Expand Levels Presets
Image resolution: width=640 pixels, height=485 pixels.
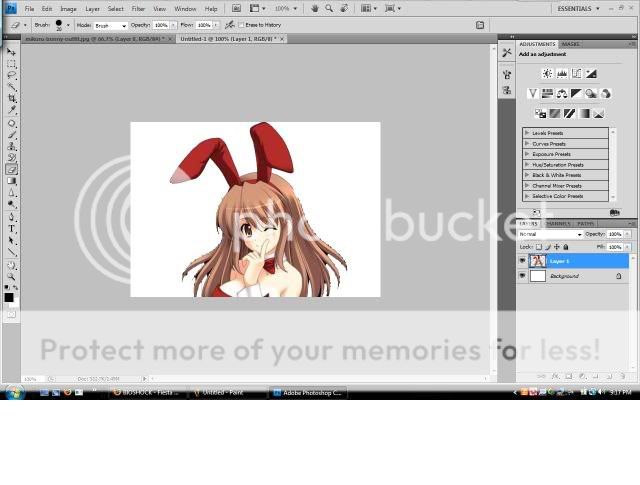pyautogui.click(x=527, y=133)
